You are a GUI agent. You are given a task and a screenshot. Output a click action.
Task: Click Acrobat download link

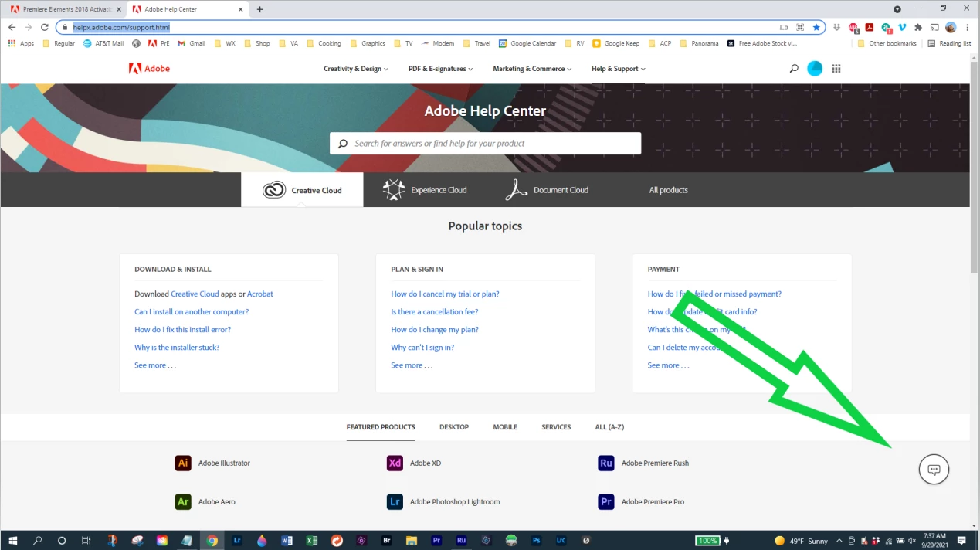pos(260,294)
